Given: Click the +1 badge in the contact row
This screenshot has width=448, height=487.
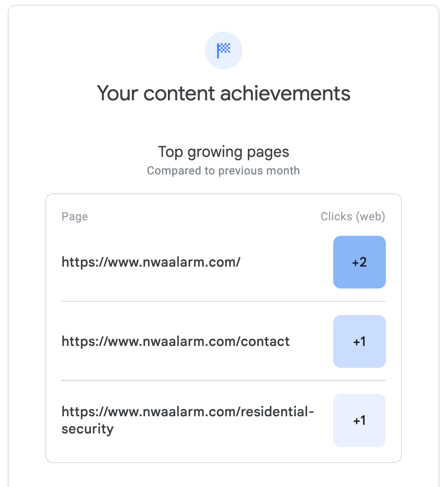Looking at the screenshot, I should point(359,342).
